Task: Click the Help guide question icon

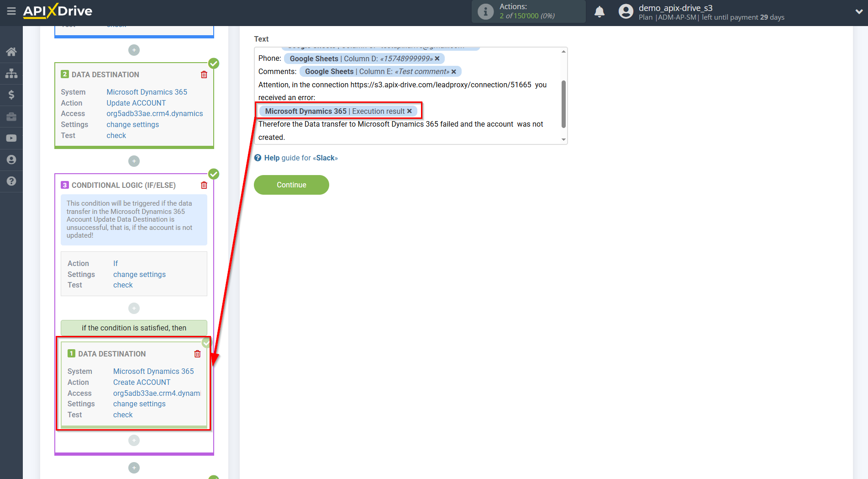Action: coord(258,158)
